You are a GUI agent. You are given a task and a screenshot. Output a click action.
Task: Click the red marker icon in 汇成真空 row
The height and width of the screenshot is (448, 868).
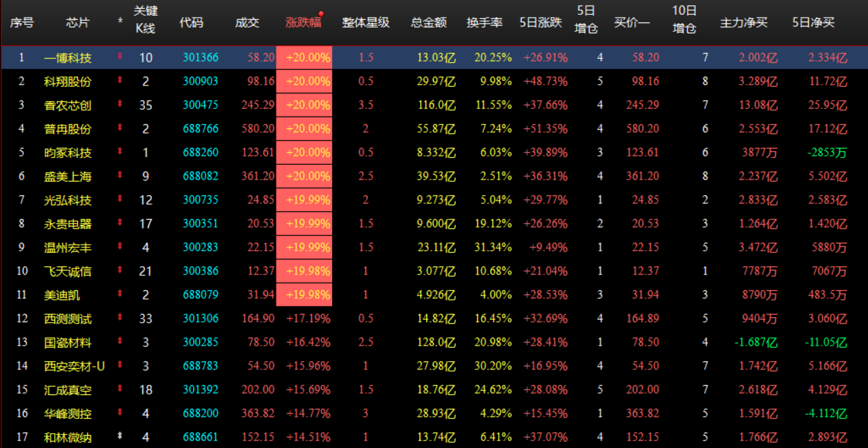click(120, 389)
